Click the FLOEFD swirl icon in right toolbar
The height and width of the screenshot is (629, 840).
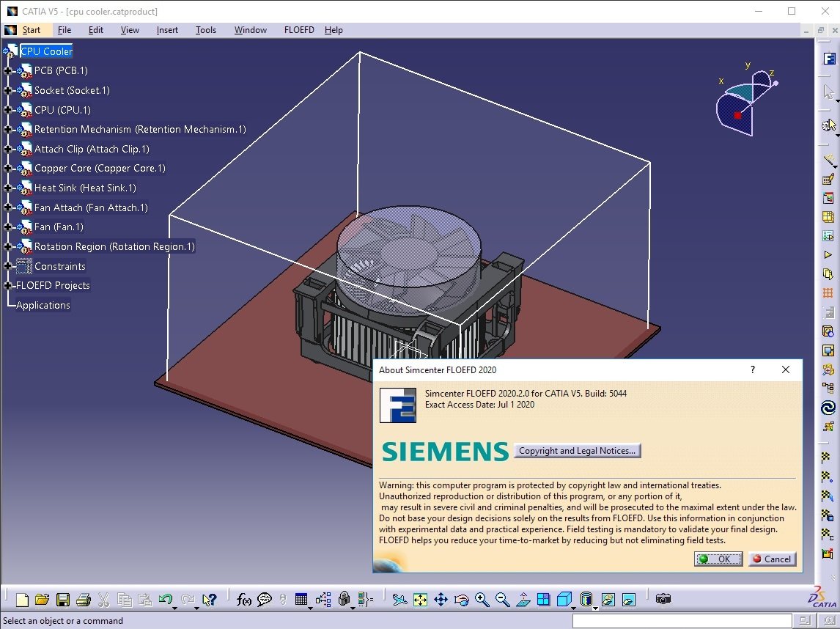point(828,408)
